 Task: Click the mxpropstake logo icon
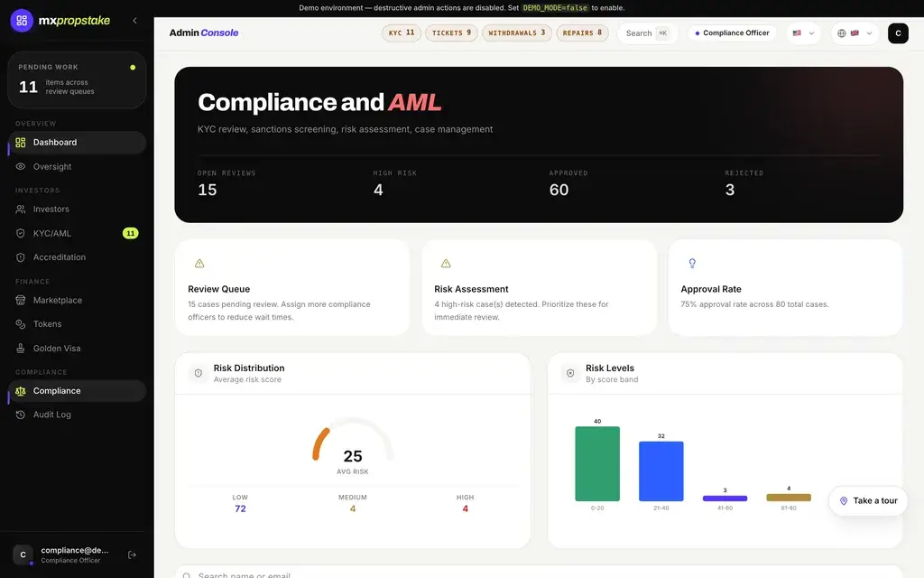point(22,21)
